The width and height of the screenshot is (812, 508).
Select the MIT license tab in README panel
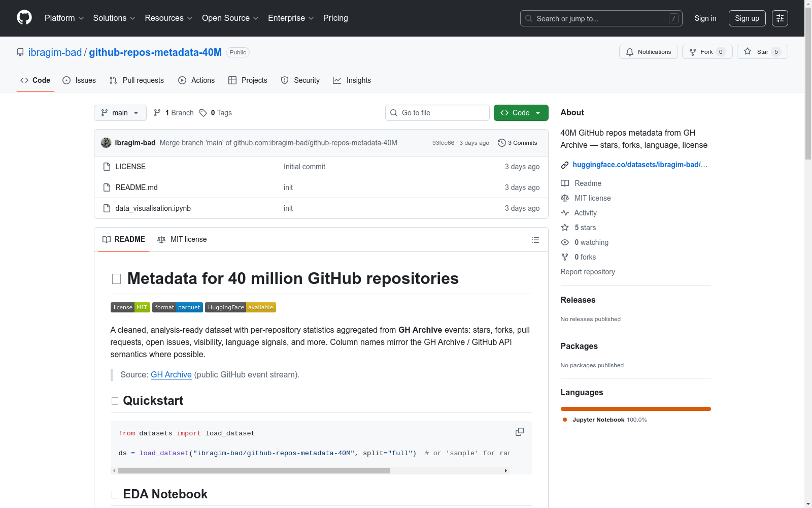tap(182, 239)
